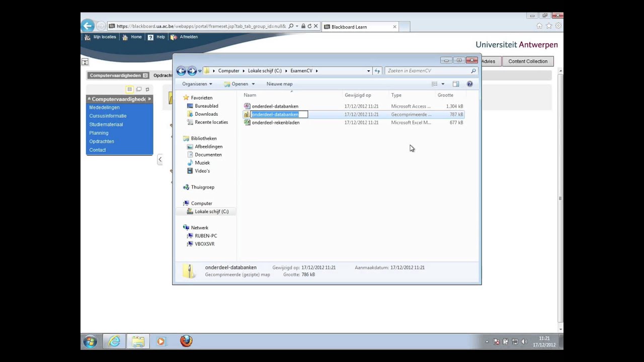644x362 pixels.
Task: Close the Blackboard Learn tab
Action: (x=394, y=27)
